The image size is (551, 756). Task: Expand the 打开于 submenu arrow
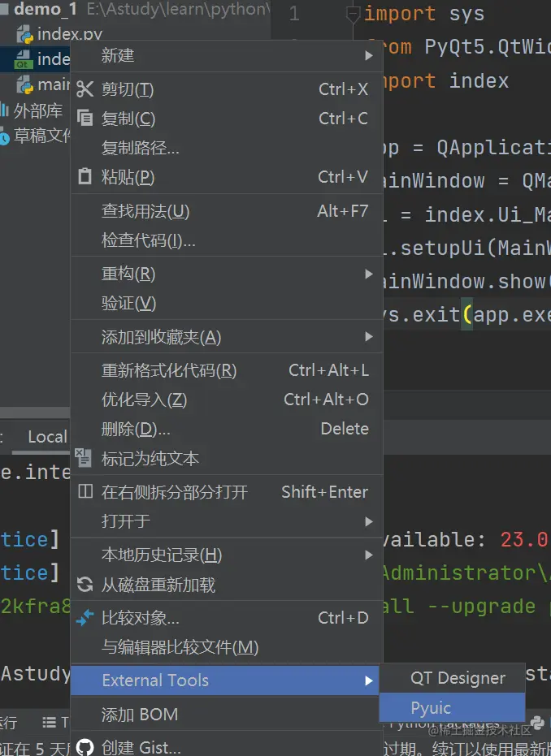coord(369,521)
